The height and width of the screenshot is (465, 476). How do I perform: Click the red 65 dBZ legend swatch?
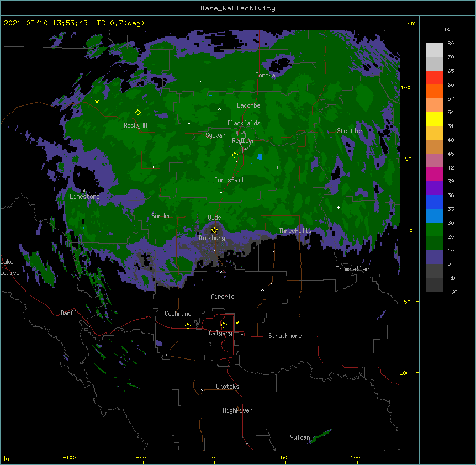434,78
